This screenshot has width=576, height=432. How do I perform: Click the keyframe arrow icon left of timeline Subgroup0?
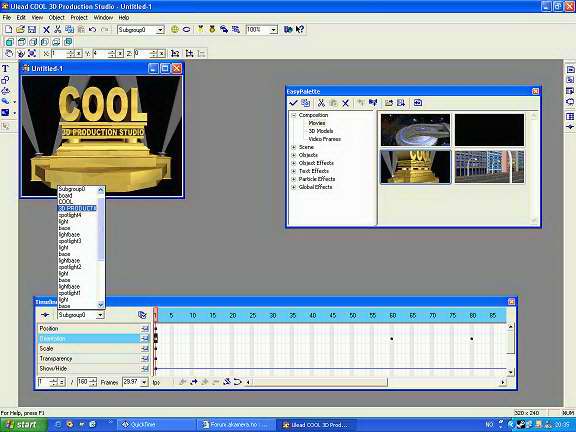click(45, 315)
